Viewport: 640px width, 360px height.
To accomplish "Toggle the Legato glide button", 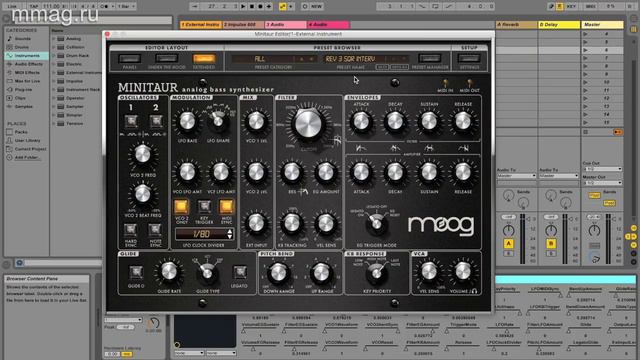I will (x=239, y=272).
